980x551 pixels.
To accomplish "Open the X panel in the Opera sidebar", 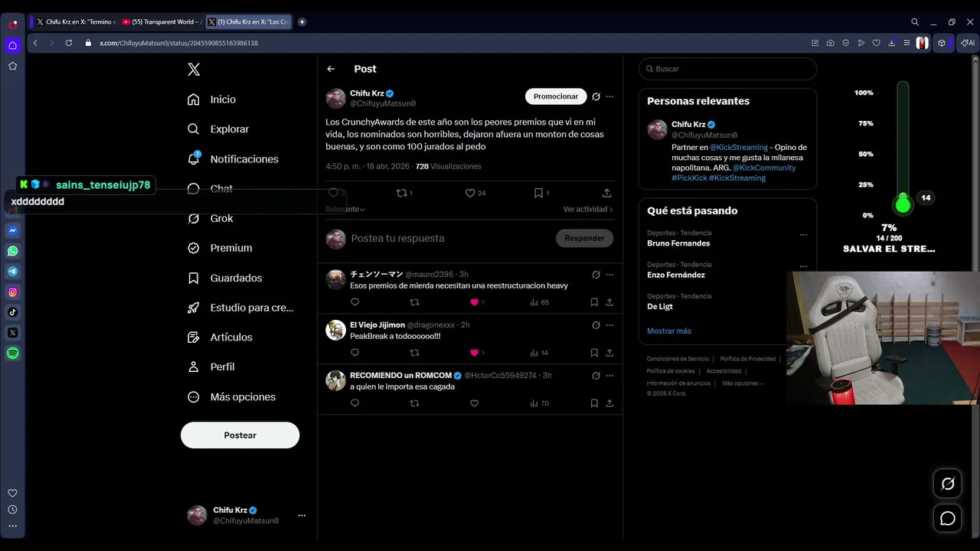I will pyautogui.click(x=13, y=333).
